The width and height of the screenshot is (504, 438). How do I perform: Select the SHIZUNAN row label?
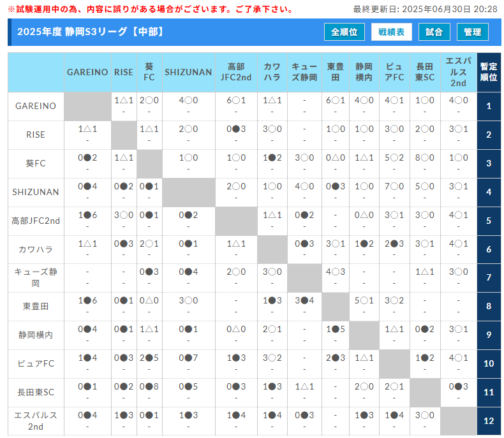click(x=36, y=192)
